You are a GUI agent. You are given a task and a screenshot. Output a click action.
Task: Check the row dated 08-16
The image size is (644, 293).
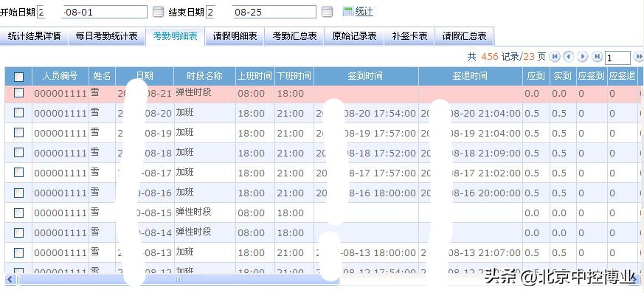click(x=19, y=193)
